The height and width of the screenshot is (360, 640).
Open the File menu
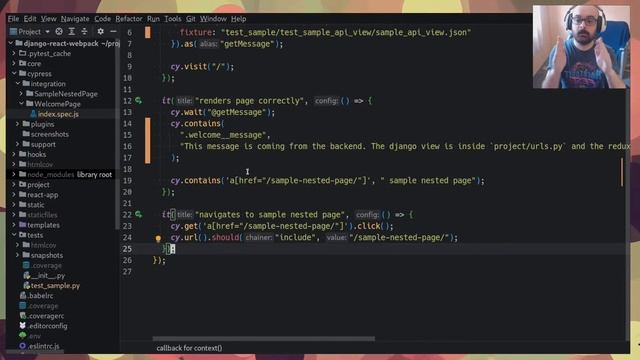(13, 19)
